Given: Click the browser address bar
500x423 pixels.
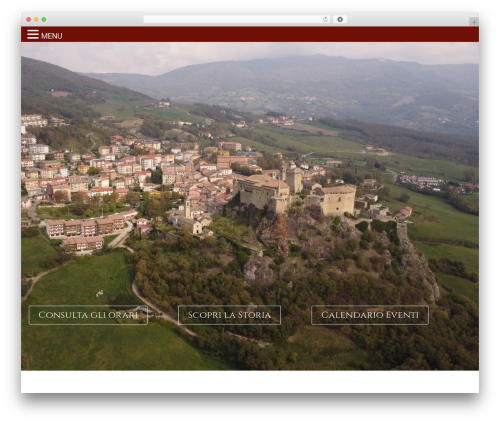Looking at the screenshot, I should (237, 19).
